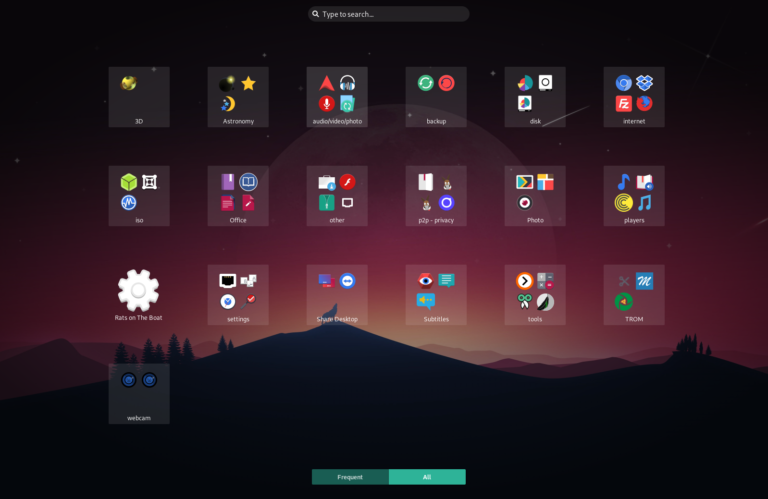Open the 3D app folder
This screenshot has height=499, width=768.
pos(139,94)
